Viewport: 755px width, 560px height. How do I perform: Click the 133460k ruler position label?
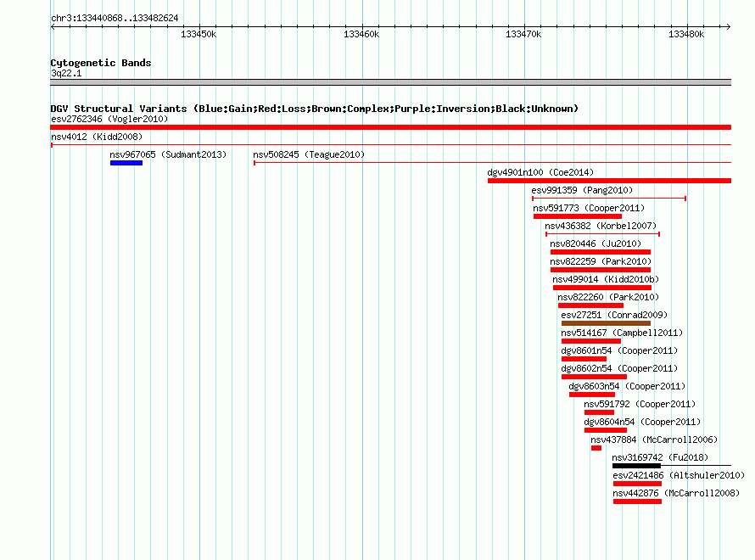click(361, 34)
